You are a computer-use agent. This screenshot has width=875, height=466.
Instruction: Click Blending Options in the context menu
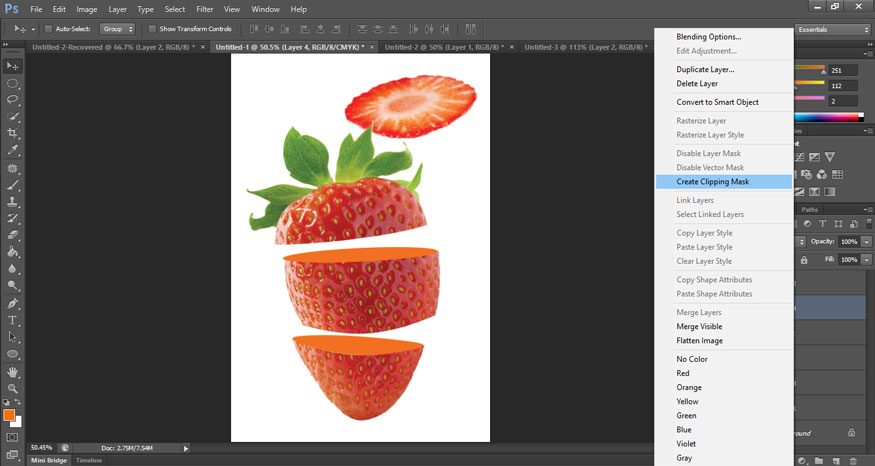click(x=708, y=37)
